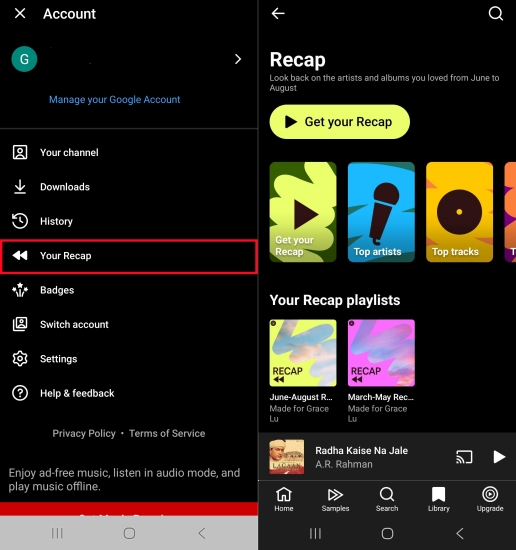Expand account details using the right chevron
Screen dimensions: 516x550
coord(238,59)
